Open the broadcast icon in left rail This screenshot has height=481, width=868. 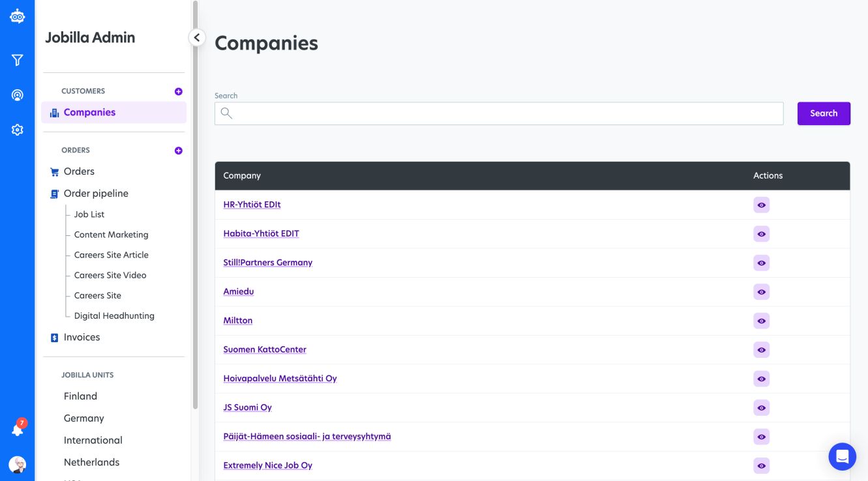click(18, 95)
